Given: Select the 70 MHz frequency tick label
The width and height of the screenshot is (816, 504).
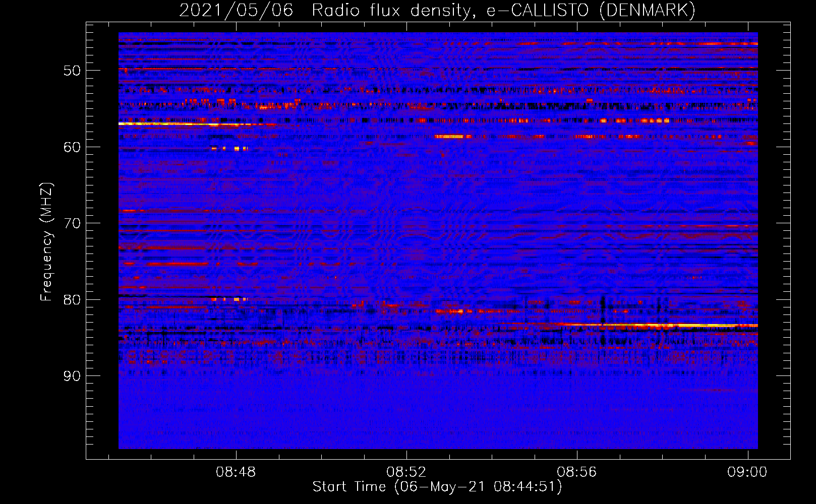Looking at the screenshot, I should [x=72, y=223].
